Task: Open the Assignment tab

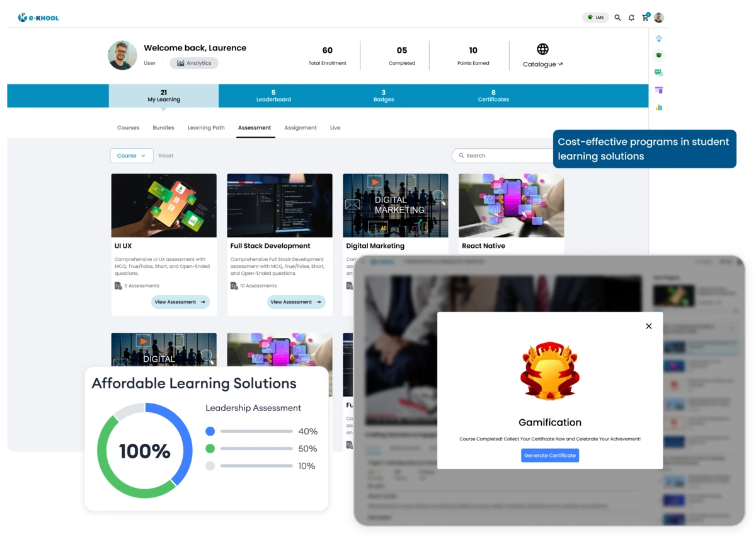Action: click(301, 128)
